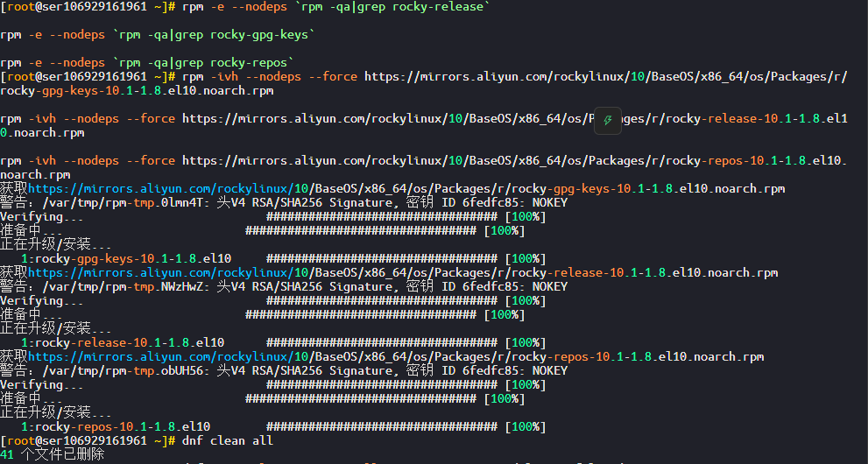Image resolution: width=868 pixels, height=464 pixels.
Task: Open the fetched rocky-repos-10.1-1.8.el10.noarch.rpm URL
Action: point(396,356)
